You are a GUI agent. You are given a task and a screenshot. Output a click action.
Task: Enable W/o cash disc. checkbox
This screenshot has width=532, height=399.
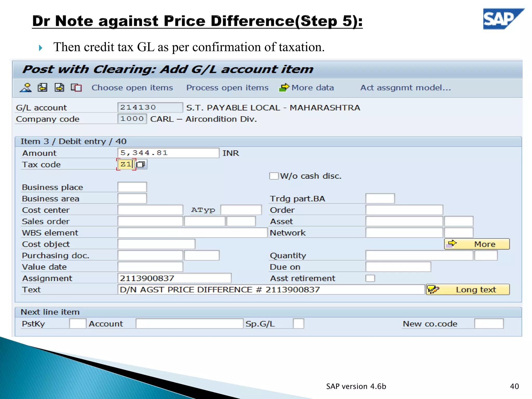[274, 176]
